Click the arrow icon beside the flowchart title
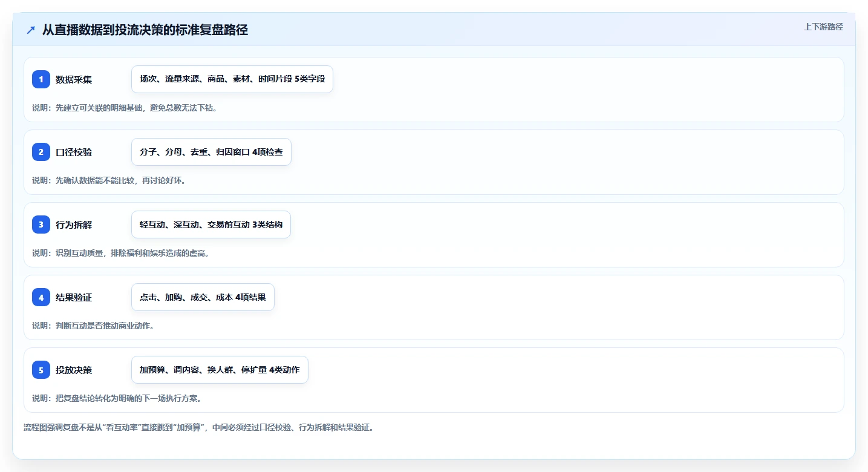Screen dimensions: 868x472 (x=31, y=30)
